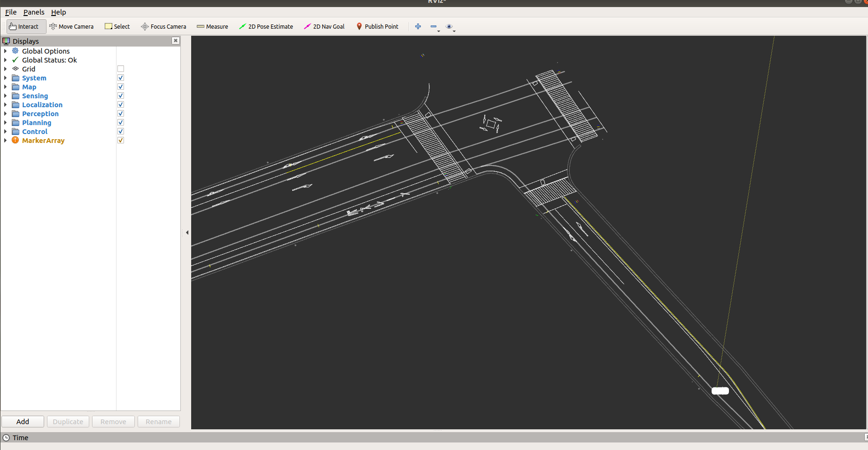Open the Panels menu
Viewport: 868px width, 450px height.
coord(33,12)
